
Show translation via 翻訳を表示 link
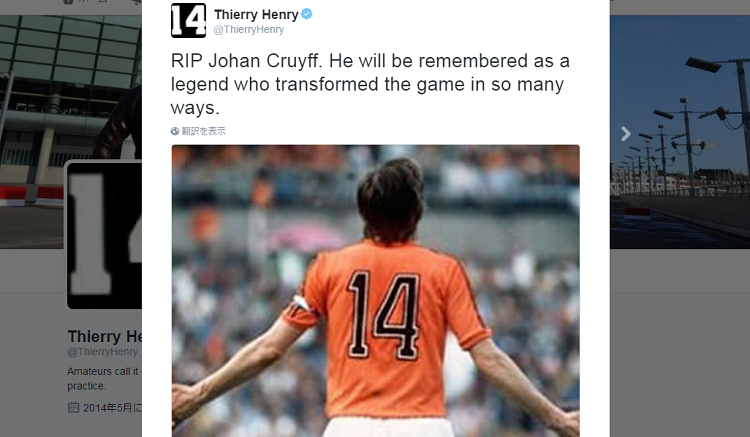click(203, 131)
